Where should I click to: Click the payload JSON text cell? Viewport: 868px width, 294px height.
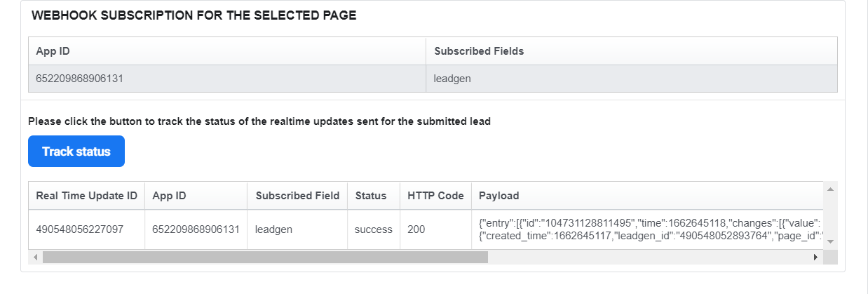[647, 229]
